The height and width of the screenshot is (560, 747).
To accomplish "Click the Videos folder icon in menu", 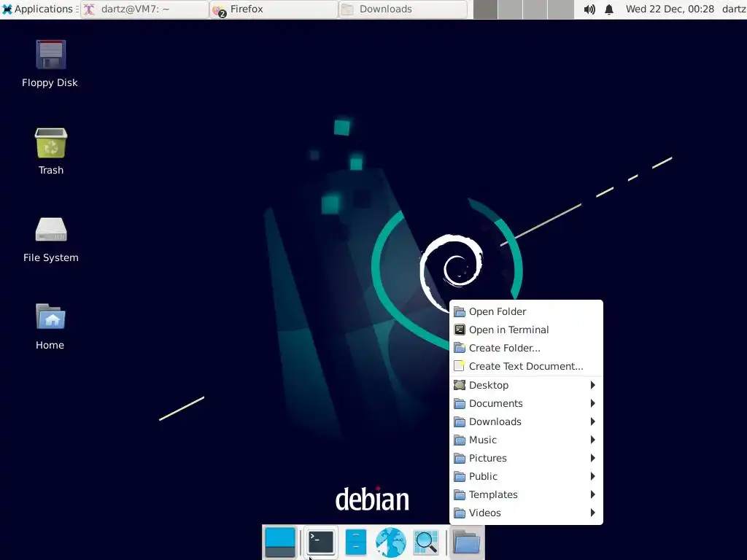I will pyautogui.click(x=460, y=513).
